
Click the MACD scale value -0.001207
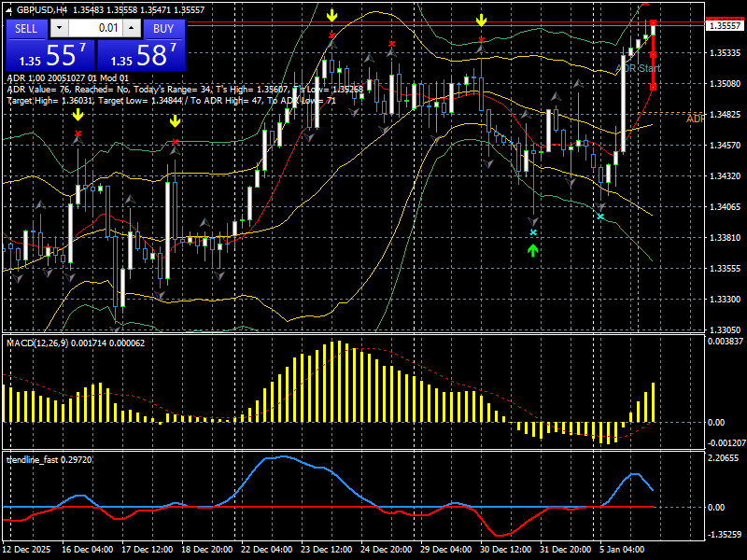pos(726,442)
